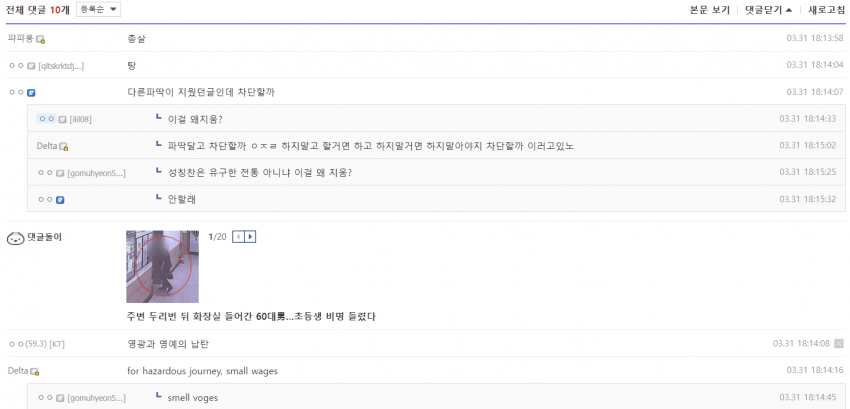Click badge icon beside Delta on 18:15:02 reply

pyautogui.click(x=63, y=146)
